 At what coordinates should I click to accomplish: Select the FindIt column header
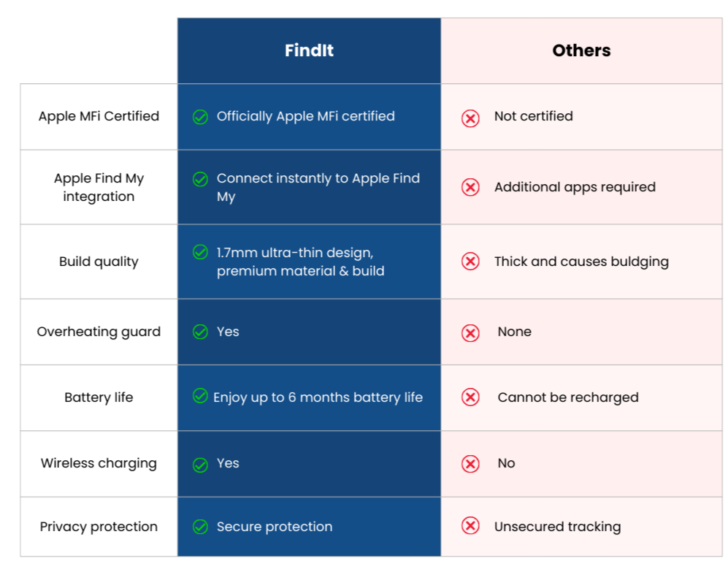309,50
